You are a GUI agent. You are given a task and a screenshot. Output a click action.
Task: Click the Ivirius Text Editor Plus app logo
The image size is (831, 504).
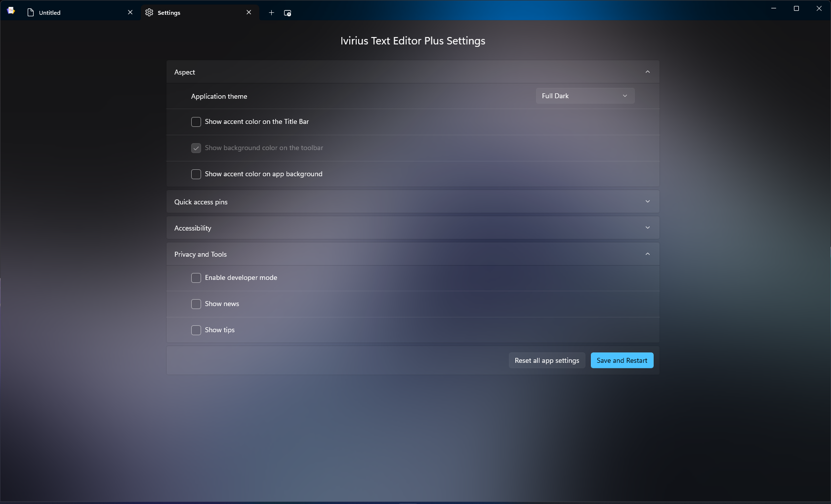(11, 10)
